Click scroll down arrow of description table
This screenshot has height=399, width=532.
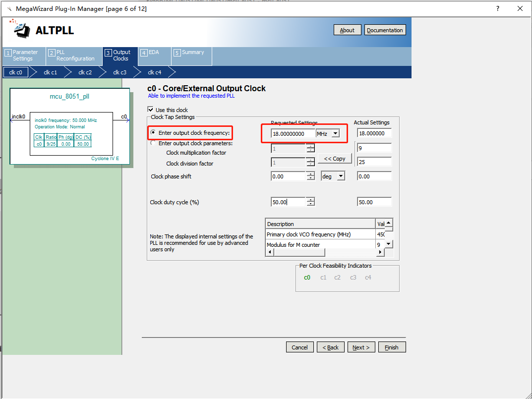[389, 243]
